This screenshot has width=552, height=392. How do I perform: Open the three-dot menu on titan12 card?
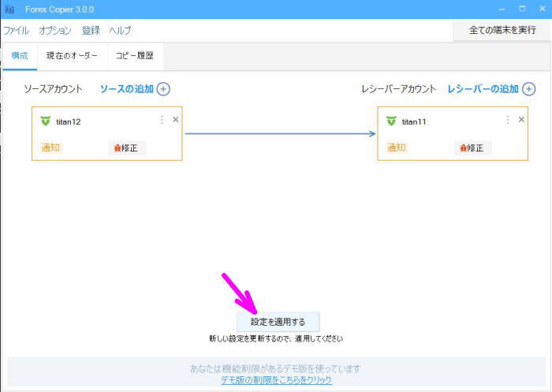click(162, 120)
